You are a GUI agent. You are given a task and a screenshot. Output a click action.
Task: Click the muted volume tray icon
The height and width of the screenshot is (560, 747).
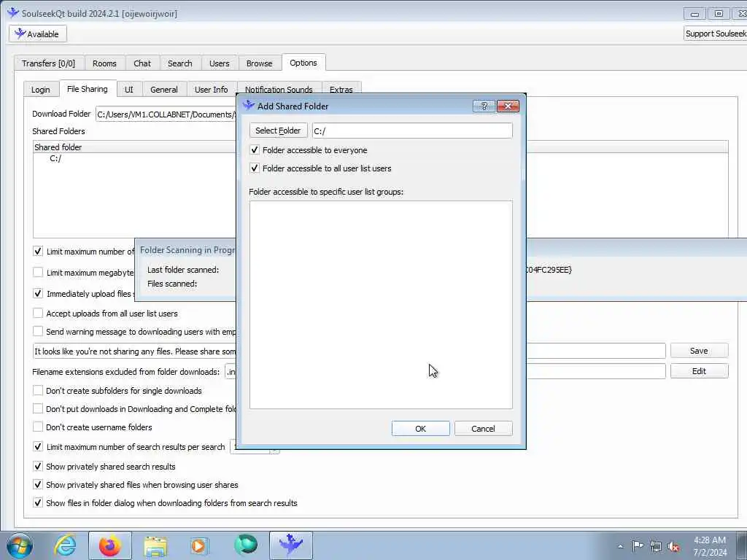[673, 546]
